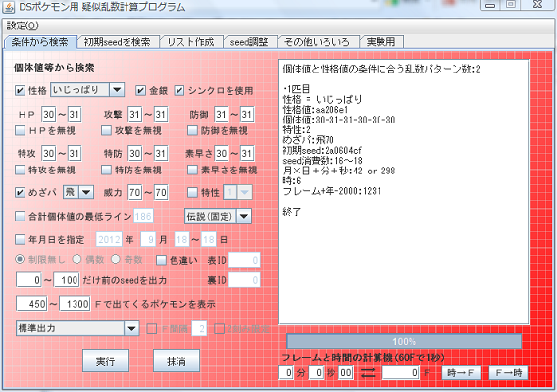Select the 制限無し radio button
The height and width of the screenshot is (392, 557).
tap(20, 259)
